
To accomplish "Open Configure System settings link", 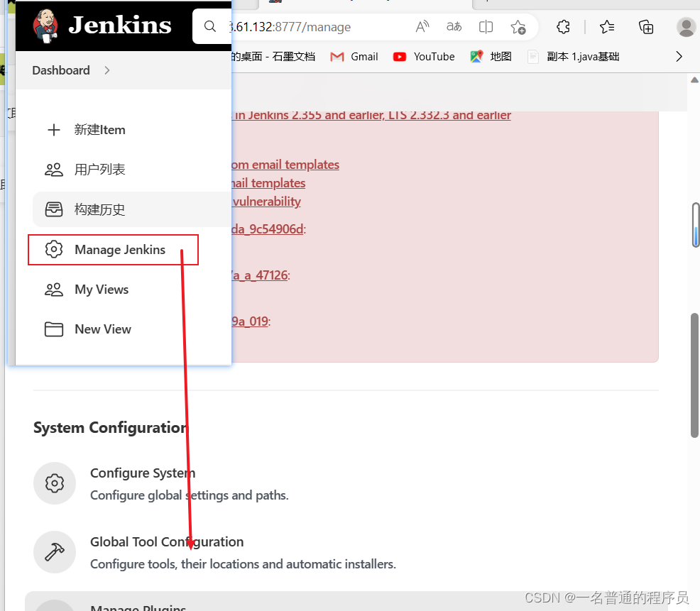I will coord(143,473).
